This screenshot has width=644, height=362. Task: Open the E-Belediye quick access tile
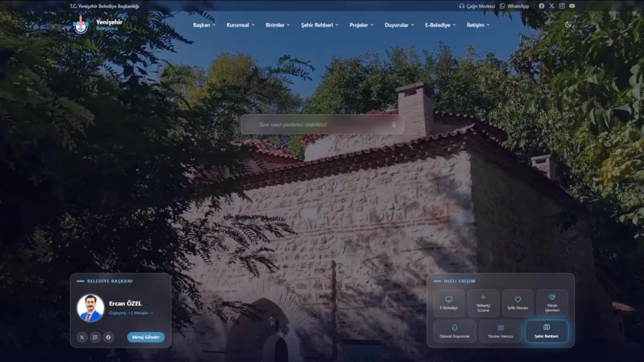[x=449, y=303]
